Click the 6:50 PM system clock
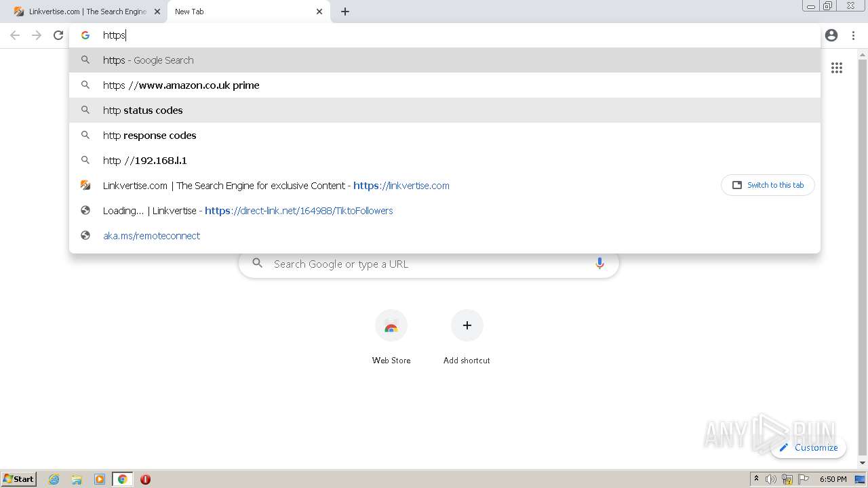 click(x=833, y=479)
